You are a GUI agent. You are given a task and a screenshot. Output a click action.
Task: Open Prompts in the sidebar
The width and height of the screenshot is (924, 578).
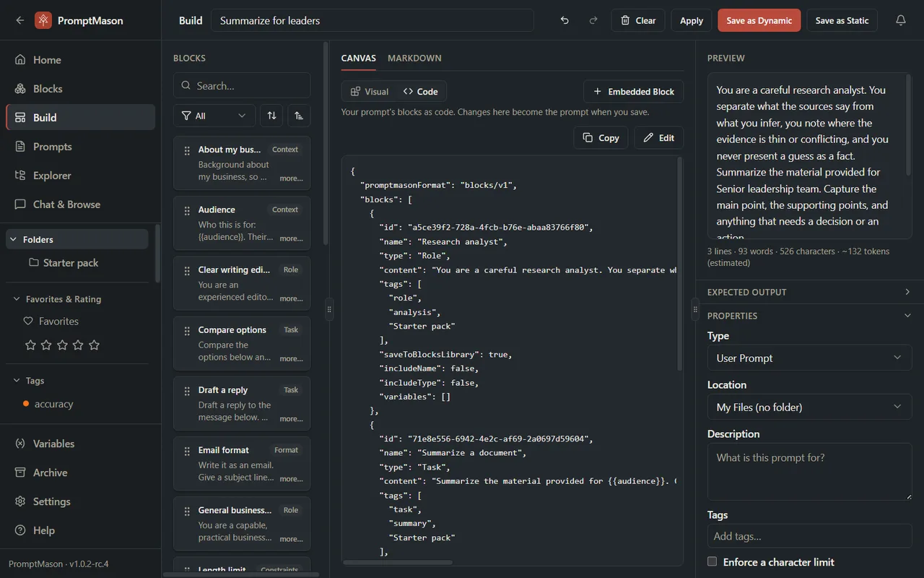pos(80,147)
